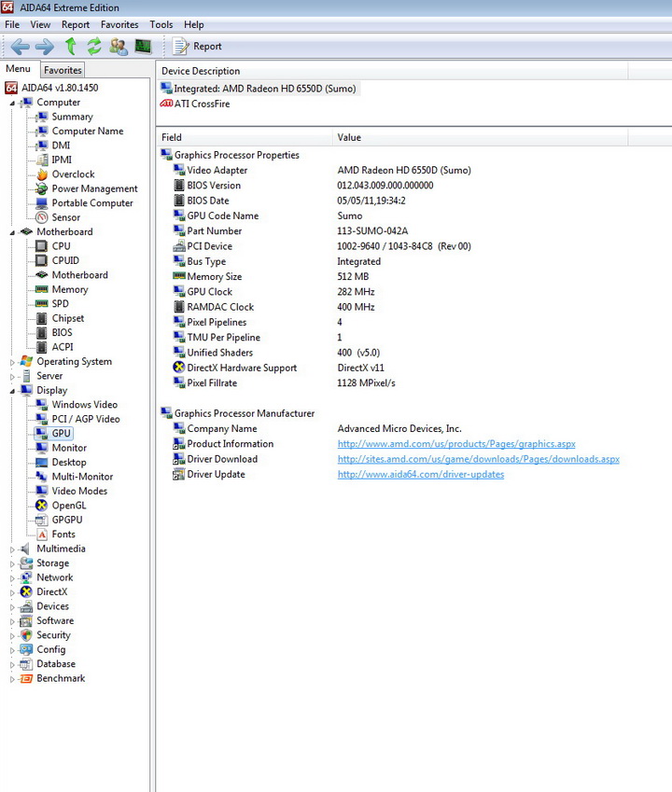The image size is (672, 792).
Task: Select the CPU chip icon
Action: tap(42, 246)
